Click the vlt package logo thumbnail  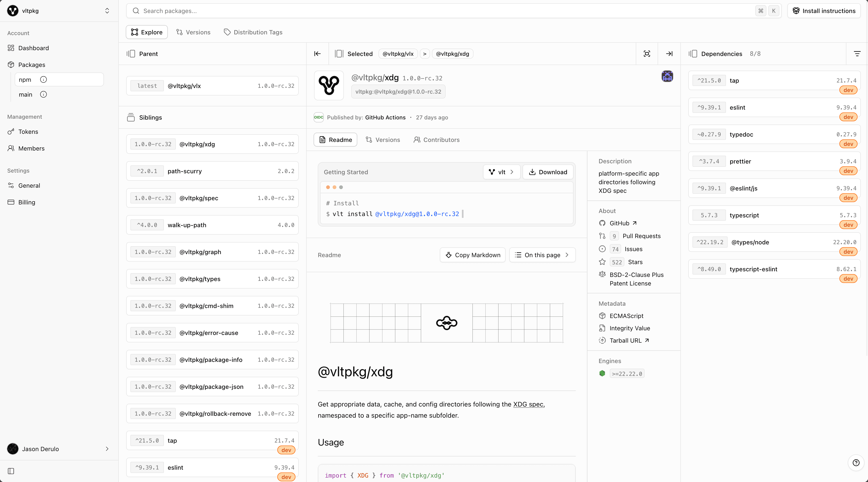pyautogui.click(x=329, y=85)
